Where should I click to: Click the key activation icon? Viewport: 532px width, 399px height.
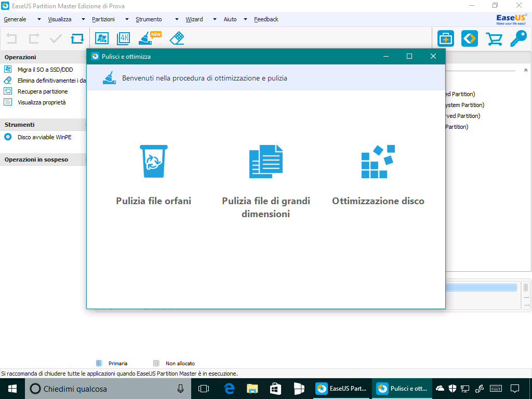(x=518, y=38)
